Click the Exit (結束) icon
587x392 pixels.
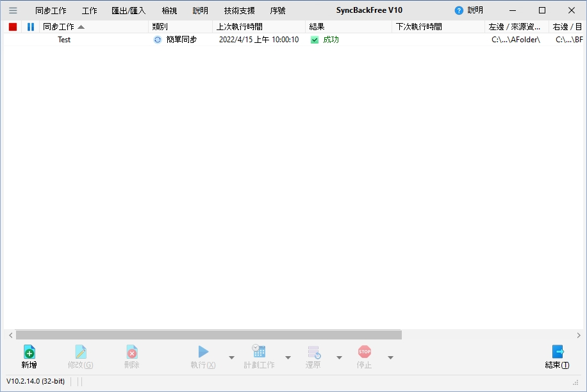[x=558, y=352]
